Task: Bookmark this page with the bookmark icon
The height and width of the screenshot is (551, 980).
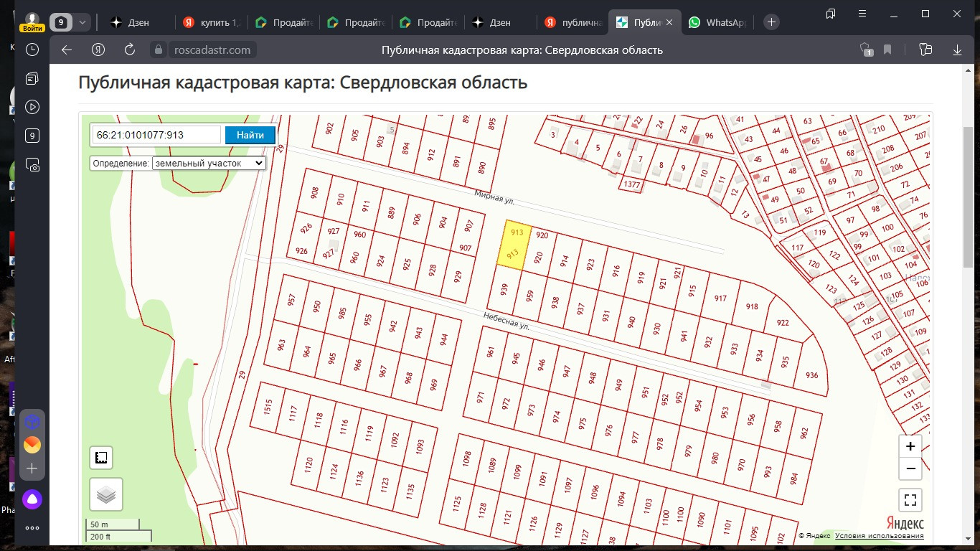Action: click(887, 50)
